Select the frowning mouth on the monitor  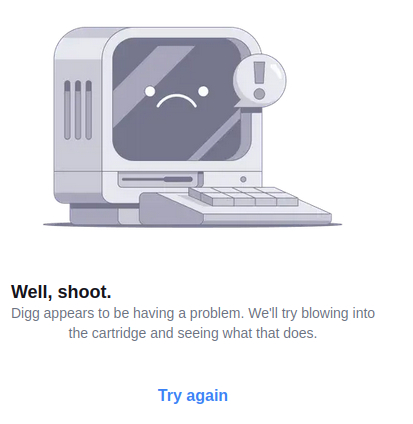click(177, 101)
